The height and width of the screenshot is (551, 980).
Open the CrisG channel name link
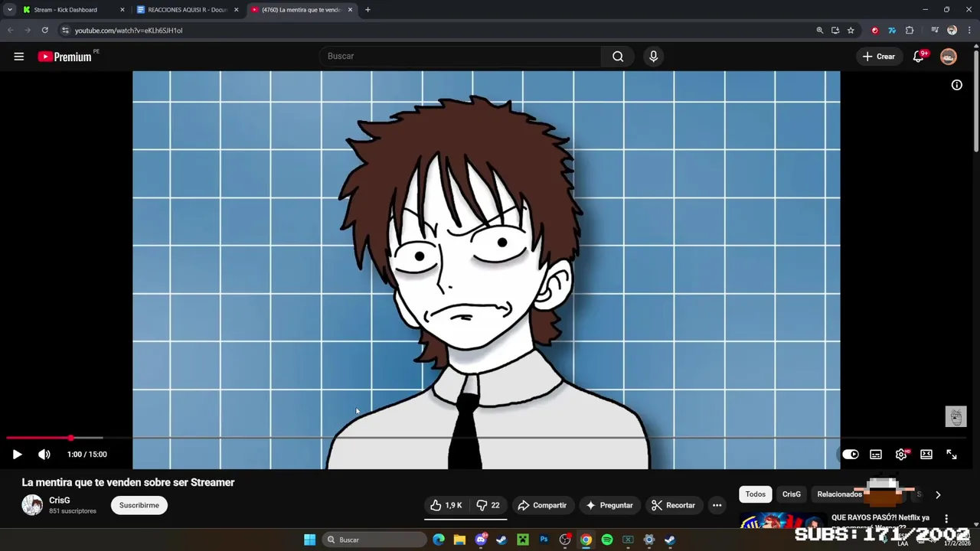[60, 500]
